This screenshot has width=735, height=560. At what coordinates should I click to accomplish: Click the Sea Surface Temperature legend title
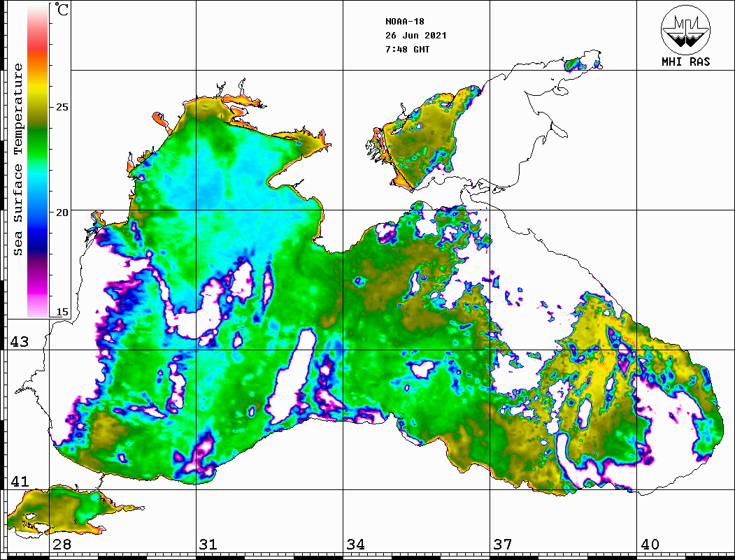click(x=17, y=160)
